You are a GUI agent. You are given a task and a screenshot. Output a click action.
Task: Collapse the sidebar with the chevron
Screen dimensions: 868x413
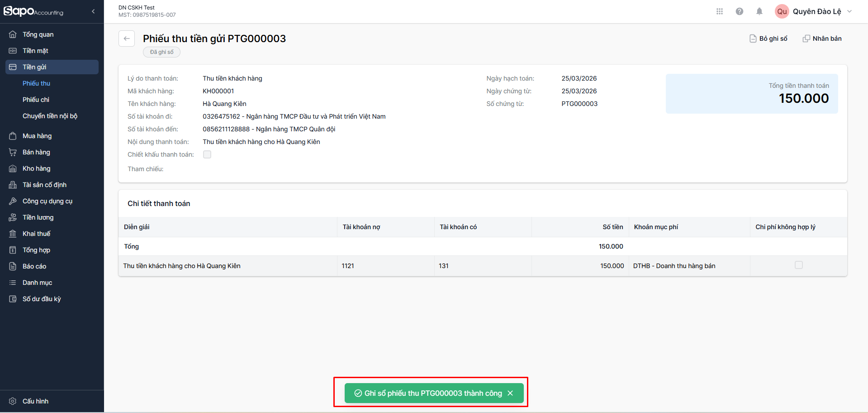[x=93, y=11]
